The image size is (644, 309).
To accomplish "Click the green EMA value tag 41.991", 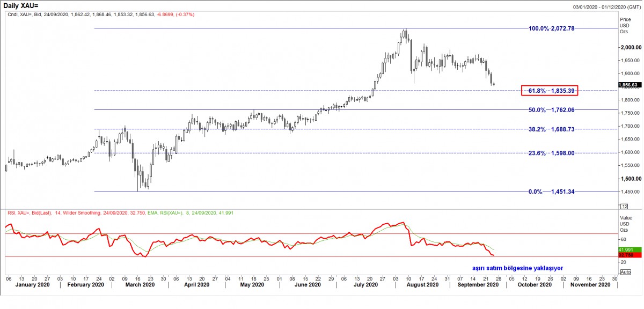I will click(626, 250).
